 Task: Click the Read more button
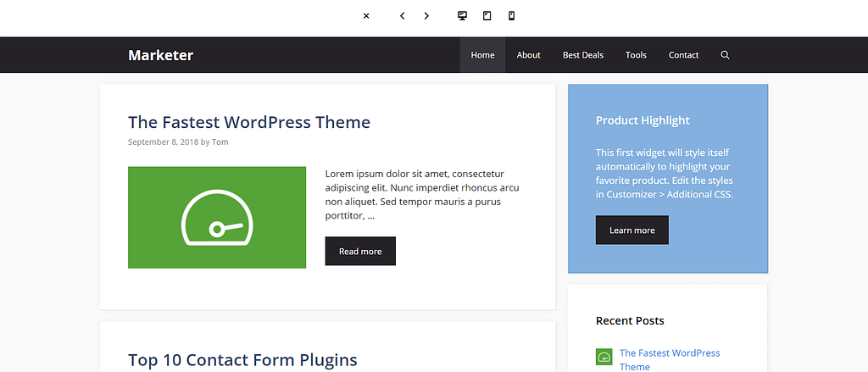pos(360,252)
